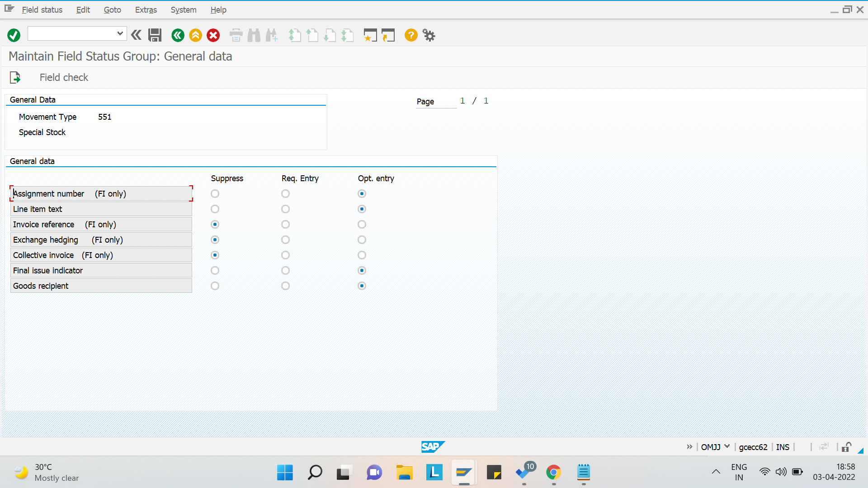Image resolution: width=868 pixels, height=488 pixels.
Task: Click the Create New Session icon
Action: 370,35
